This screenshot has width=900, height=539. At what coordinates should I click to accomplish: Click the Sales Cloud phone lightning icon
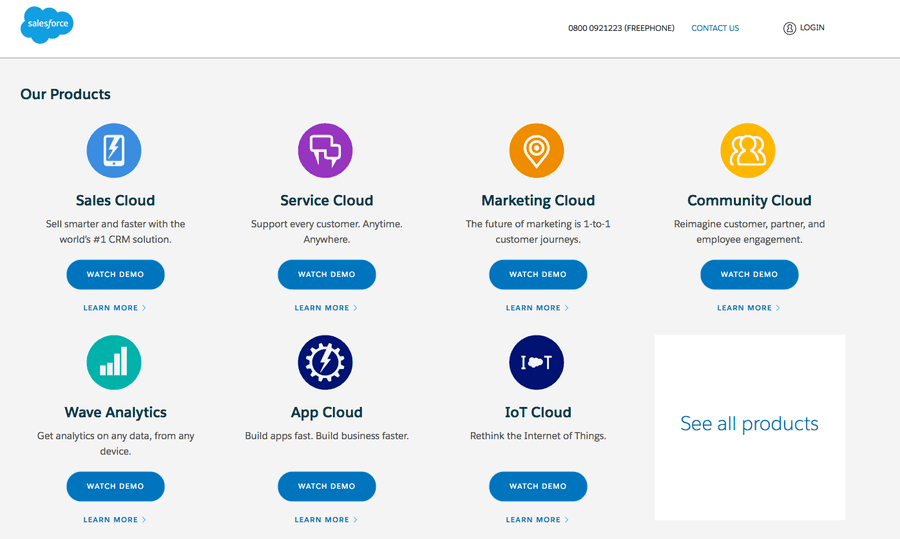click(x=114, y=150)
